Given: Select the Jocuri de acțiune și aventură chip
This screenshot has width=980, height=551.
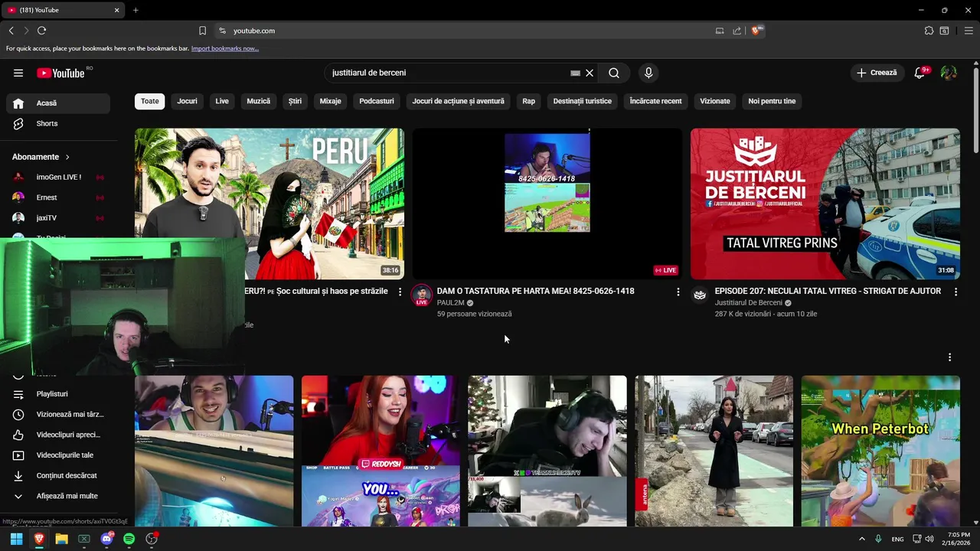Looking at the screenshot, I should [x=459, y=101].
